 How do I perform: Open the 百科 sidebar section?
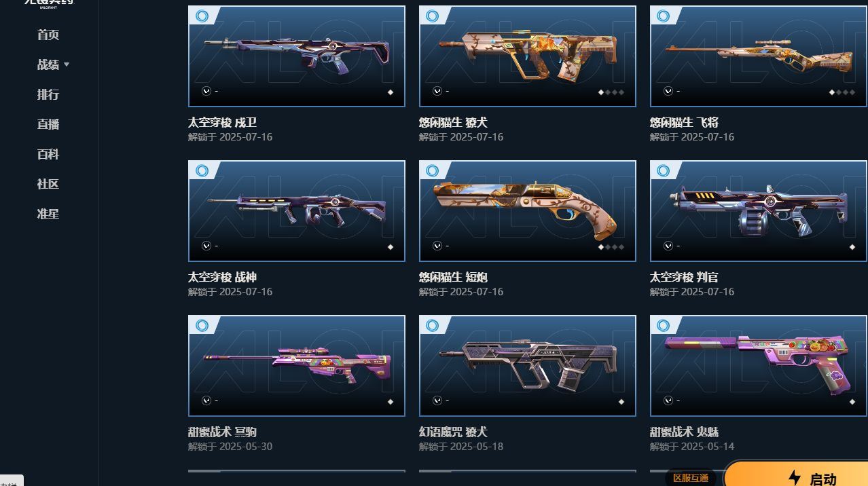click(48, 154)
